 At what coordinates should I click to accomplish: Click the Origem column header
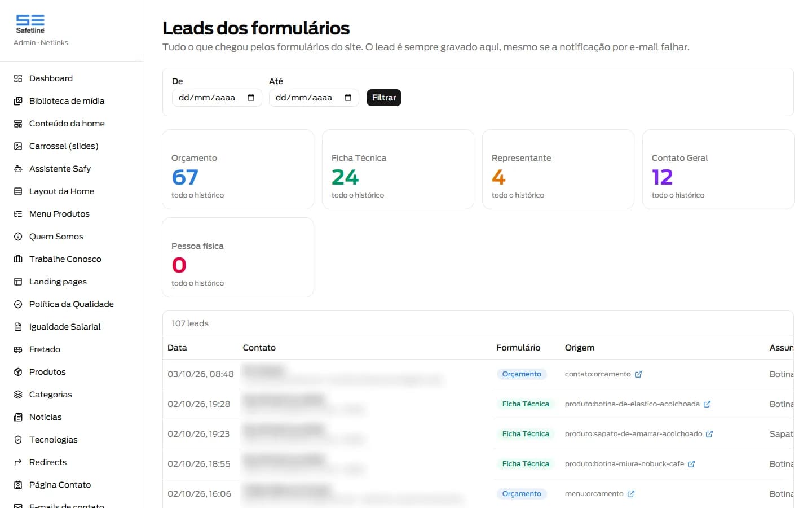[x=580, y=348]
